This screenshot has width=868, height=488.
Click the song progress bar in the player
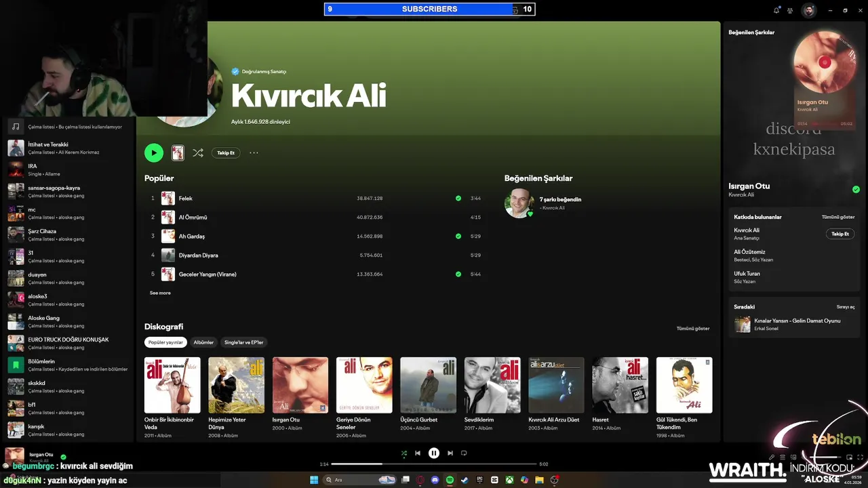(434, 464)
